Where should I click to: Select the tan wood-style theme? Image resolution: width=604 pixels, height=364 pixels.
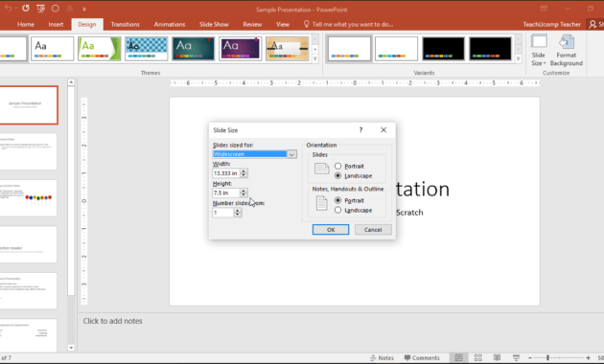288,49
